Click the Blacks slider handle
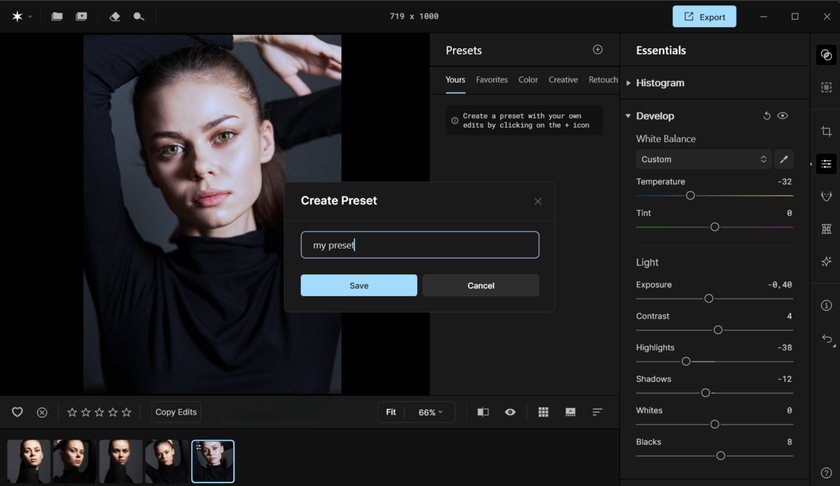Screen dimensions: 840x486 (721, 456)
